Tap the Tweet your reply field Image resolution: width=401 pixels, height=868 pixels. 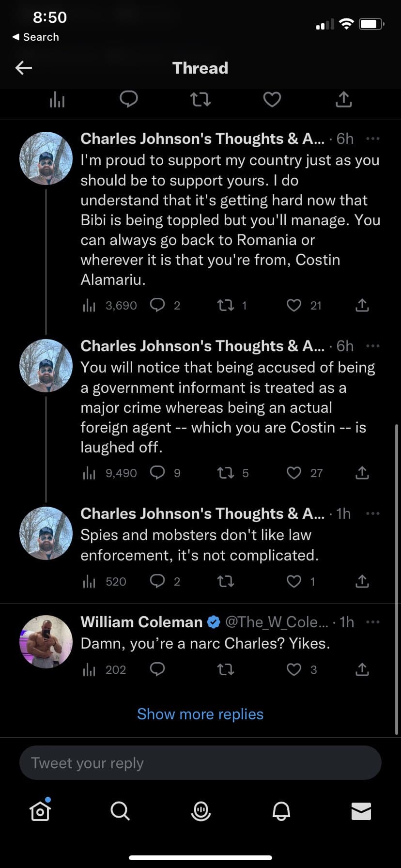(200, 763)
